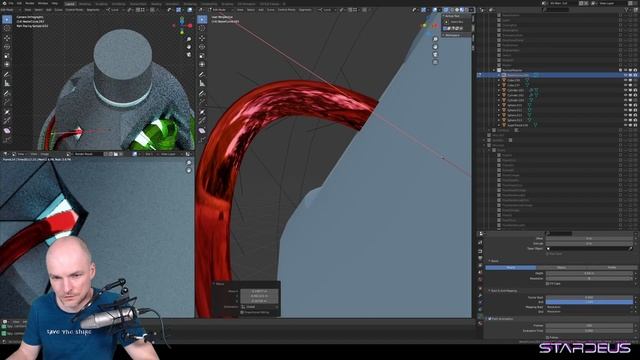Open Control Points menu in left viewport
This screenshot has height=360, width=640.
coord(74,10)
